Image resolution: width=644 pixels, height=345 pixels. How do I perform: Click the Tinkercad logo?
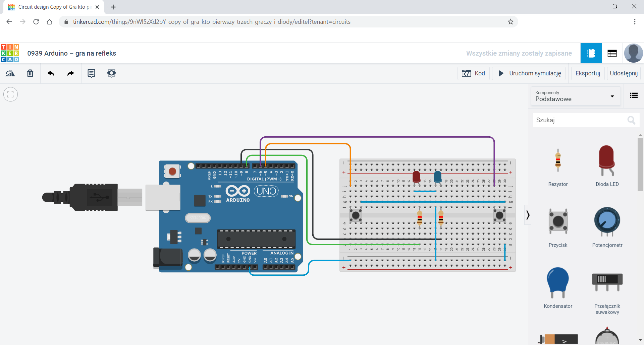10,53
